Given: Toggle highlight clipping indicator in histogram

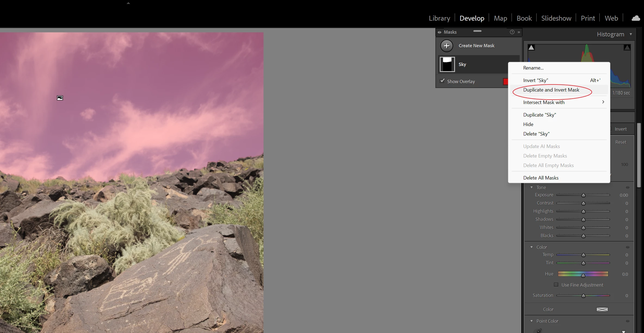Looking at the screenshot, I should pos(627,48).
